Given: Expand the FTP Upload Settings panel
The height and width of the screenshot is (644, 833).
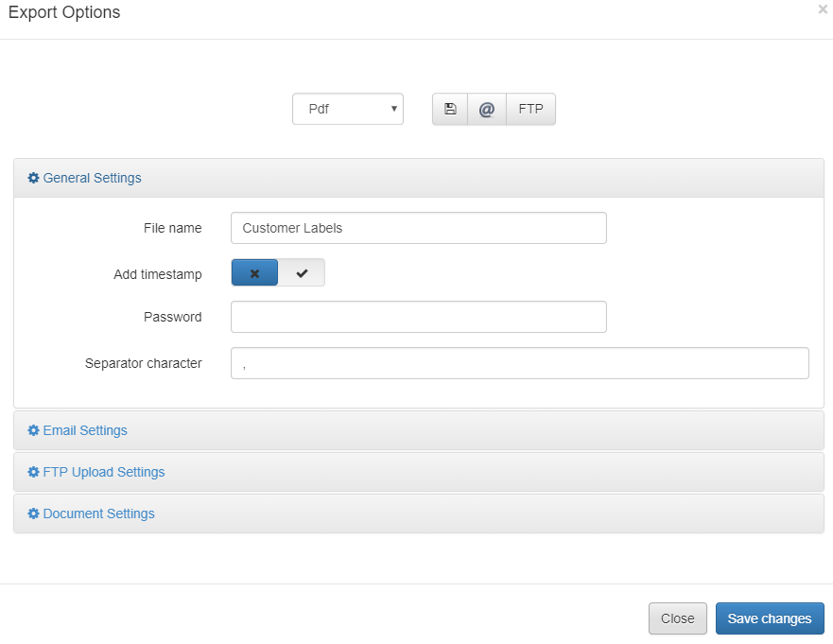Looking at the screenshot, I should [x=104, y=472].
